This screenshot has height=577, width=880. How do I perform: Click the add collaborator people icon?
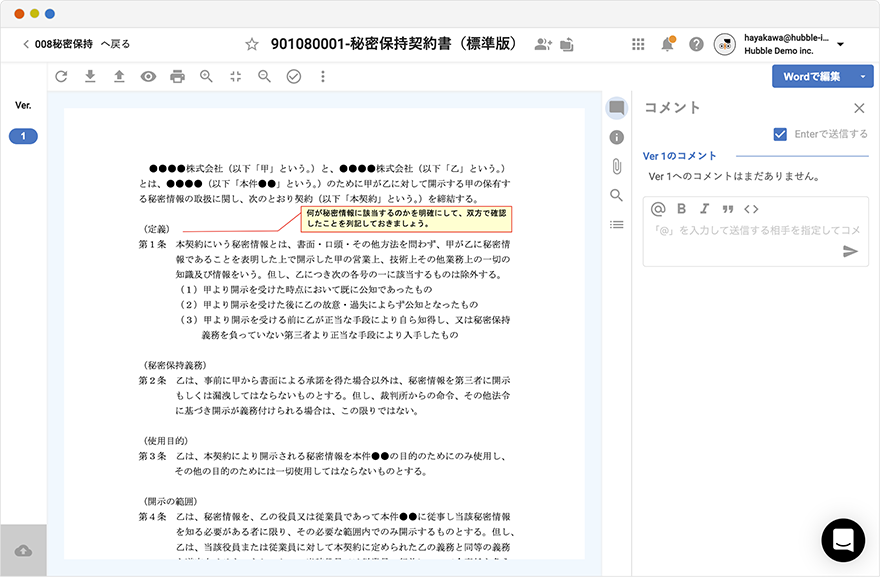(x=543, y=44)
